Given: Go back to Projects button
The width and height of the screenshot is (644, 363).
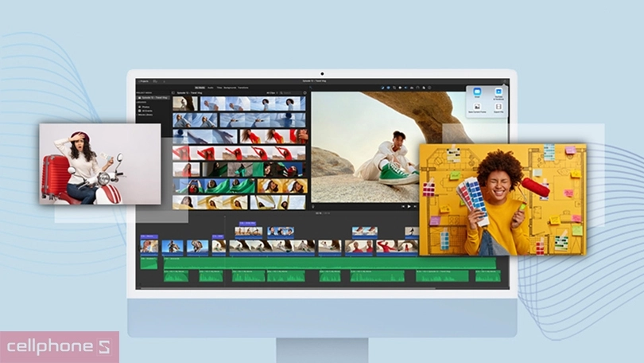Looking at the screenshot, I should coord(143,81).
